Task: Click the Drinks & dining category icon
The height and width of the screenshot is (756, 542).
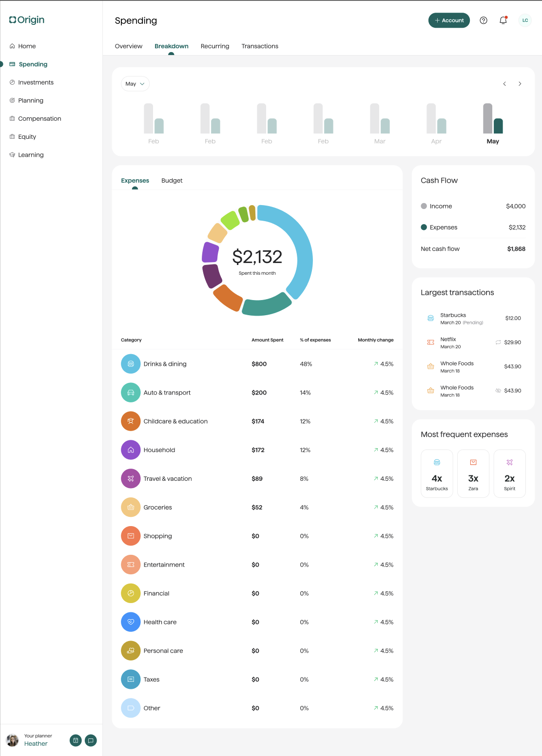Action: pos(131,364)
